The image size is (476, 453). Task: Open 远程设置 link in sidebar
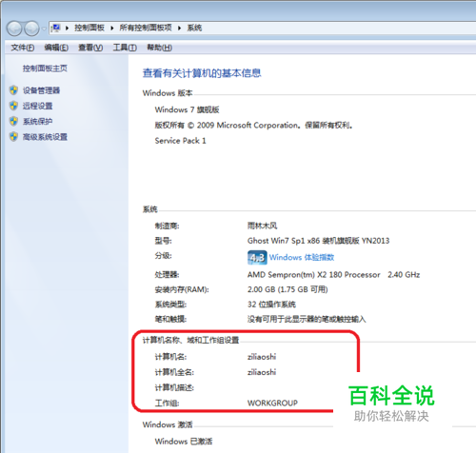[x=37, y=106]
